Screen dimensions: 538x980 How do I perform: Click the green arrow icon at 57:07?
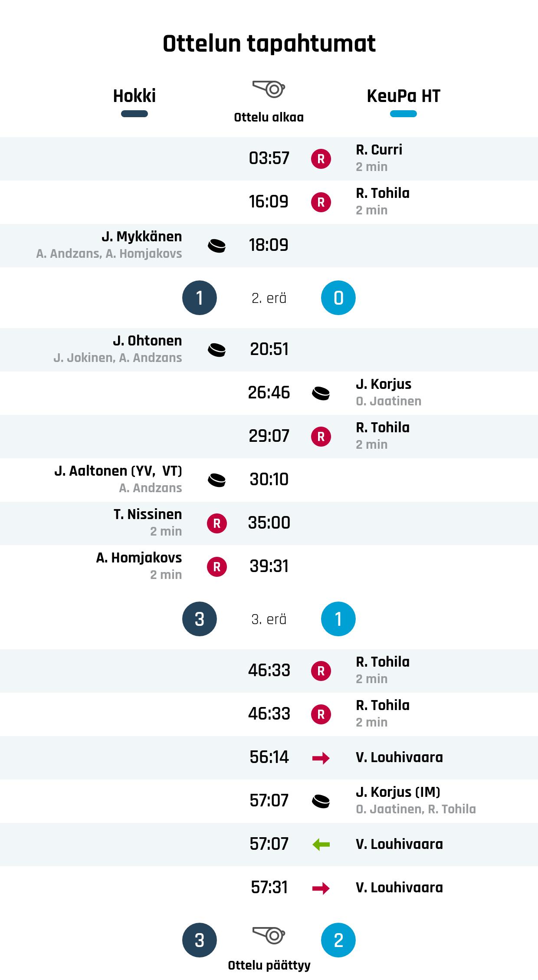321,845
